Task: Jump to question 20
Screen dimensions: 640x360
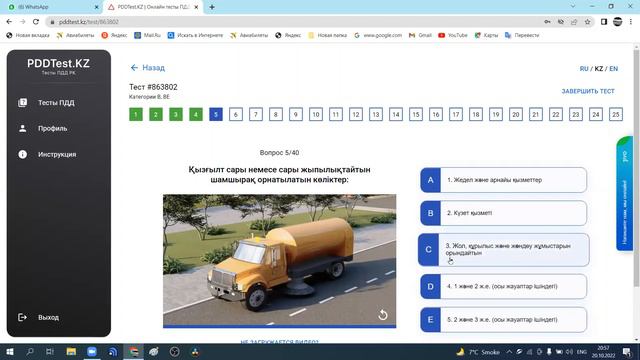Action: [x=516, y=115]
